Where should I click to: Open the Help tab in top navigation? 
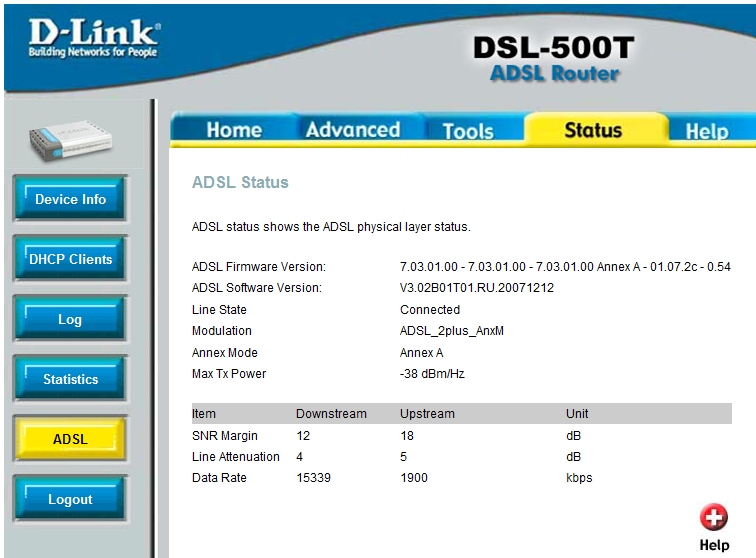pos(707,131)
